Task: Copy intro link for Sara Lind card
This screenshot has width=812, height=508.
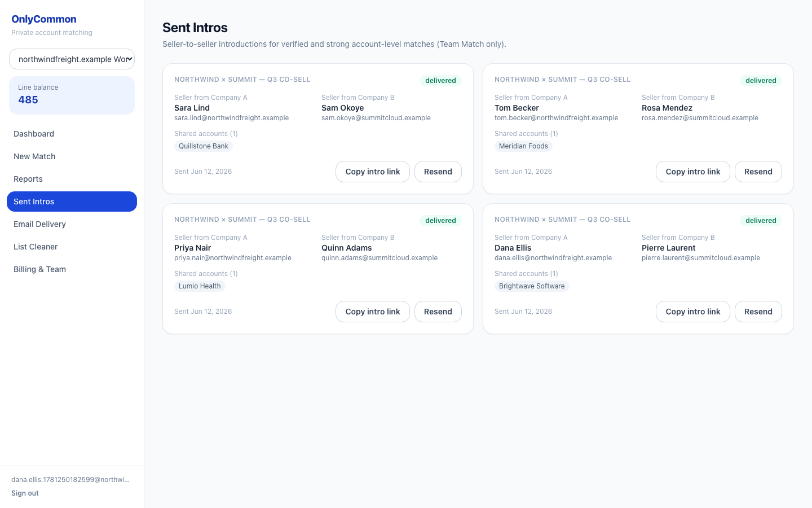Action: coord(373,172)
